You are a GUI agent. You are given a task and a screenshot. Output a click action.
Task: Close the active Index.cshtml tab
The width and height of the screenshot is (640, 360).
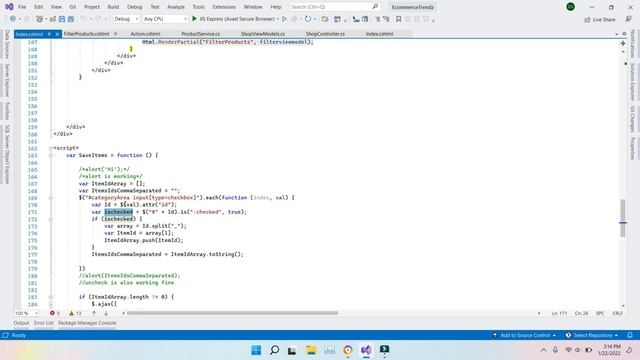pyautogui.click(x=58, y=34)
